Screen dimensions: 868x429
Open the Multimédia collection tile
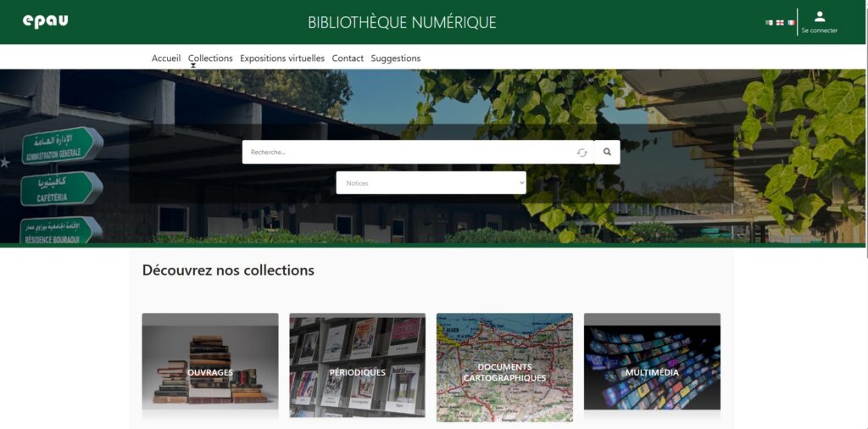click(652, 368)
